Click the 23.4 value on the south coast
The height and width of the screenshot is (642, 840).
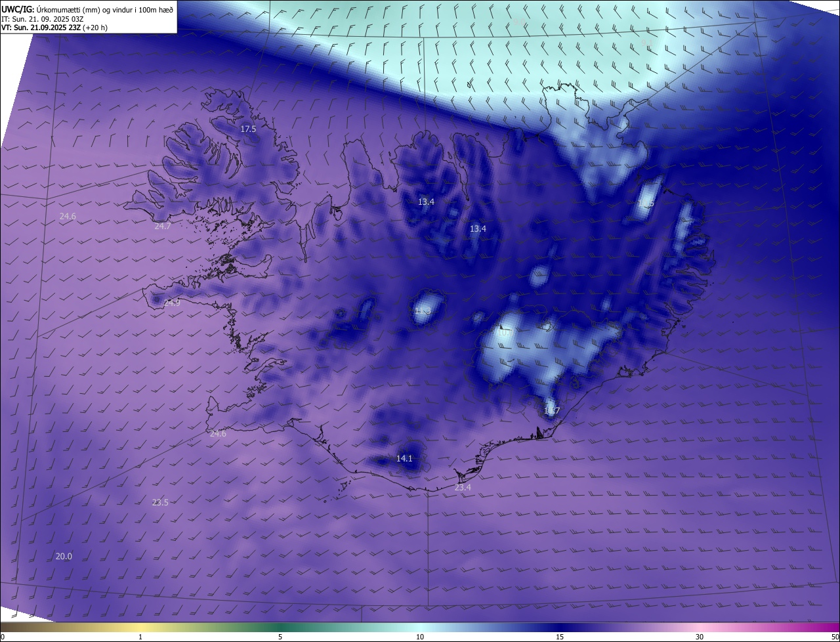coord(463,488)
